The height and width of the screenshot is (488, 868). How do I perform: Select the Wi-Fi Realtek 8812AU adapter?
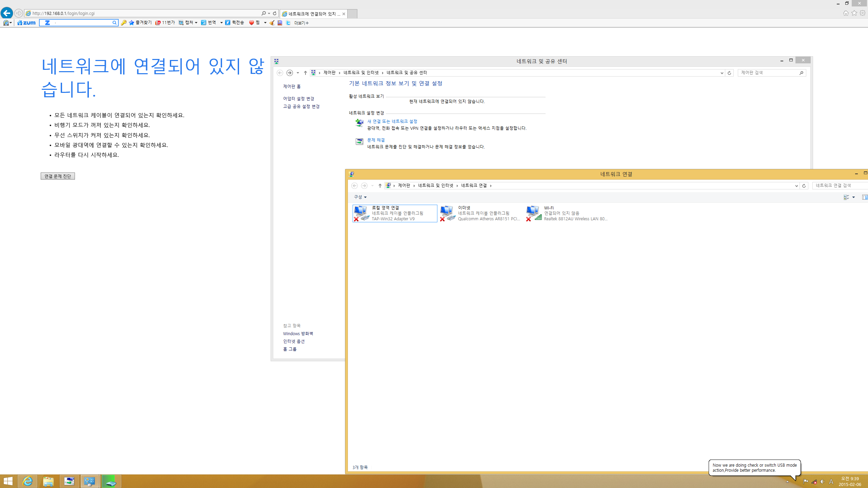(567, 213)
